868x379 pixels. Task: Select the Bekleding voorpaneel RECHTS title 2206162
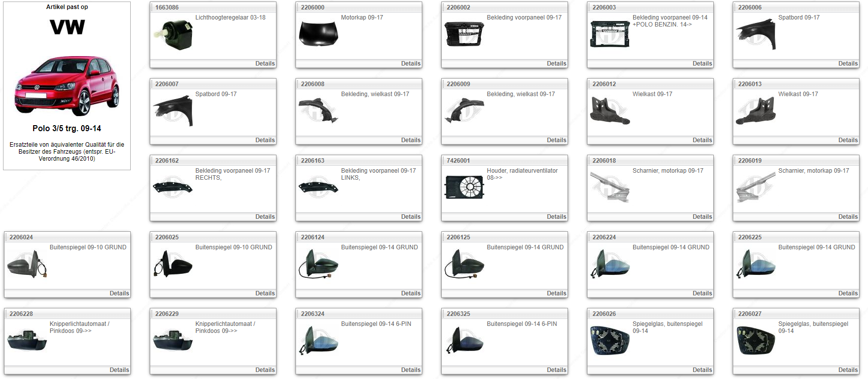pos(232,174)
